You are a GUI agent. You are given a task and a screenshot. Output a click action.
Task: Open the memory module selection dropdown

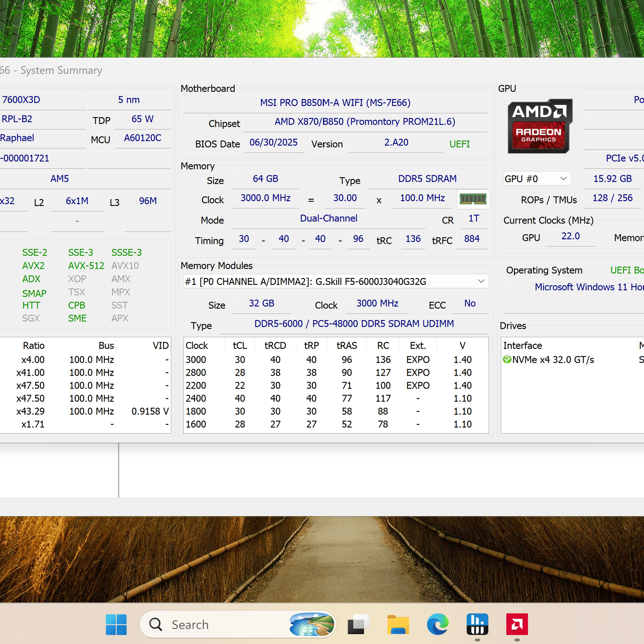[336, 282]
